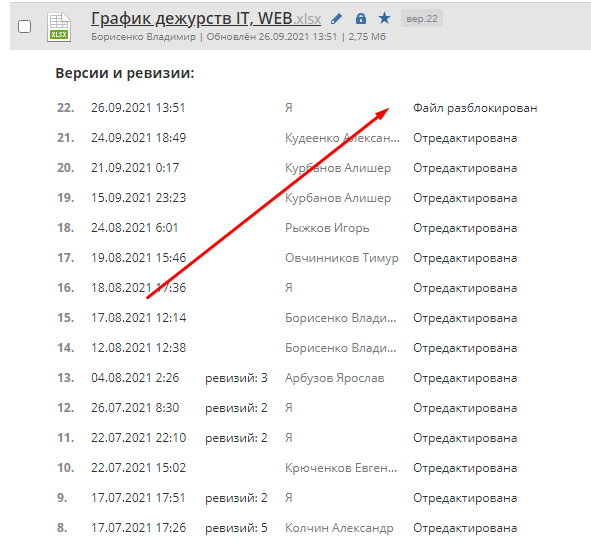Click the Колчин Александр author name

pyautogui.click(x=339, y=528)
